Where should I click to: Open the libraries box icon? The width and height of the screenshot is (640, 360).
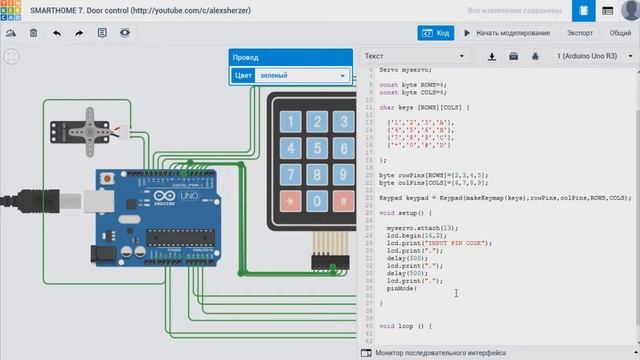tap(513, 56)
